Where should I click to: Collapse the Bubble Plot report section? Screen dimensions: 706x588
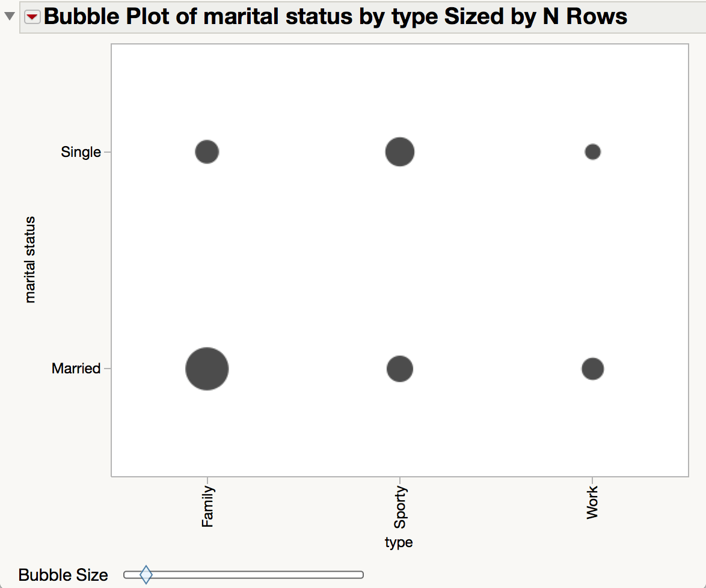[x=9, y=15]
